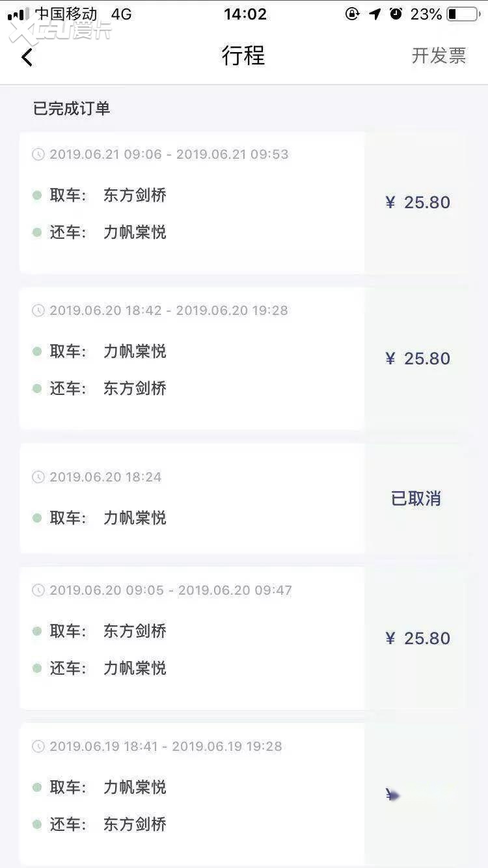488x868 pixels.
Task: Tap the 行程 page title
Action: [x=243, y=56]
